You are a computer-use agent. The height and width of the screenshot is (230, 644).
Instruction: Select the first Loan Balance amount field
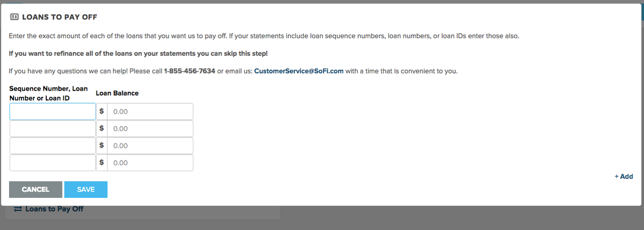click(150, 111)
